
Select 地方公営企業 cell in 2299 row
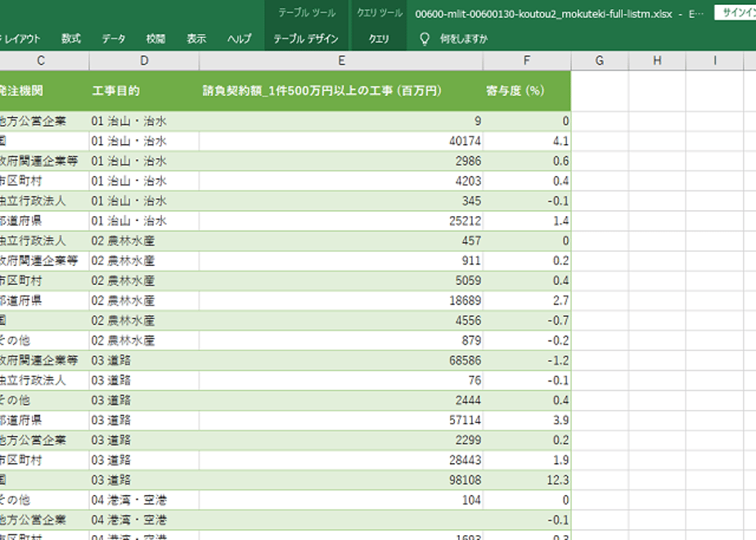click(x=44, y=440)
